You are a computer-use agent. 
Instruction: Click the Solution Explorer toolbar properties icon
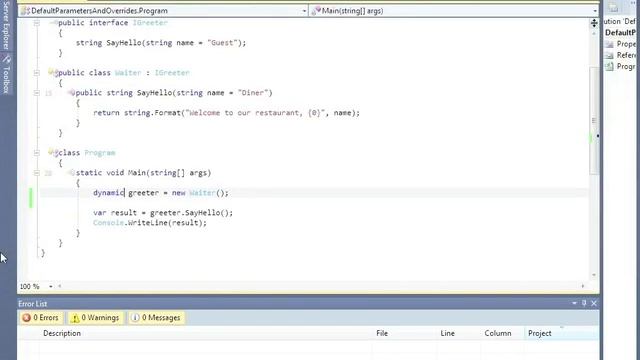tap(613, 7)
